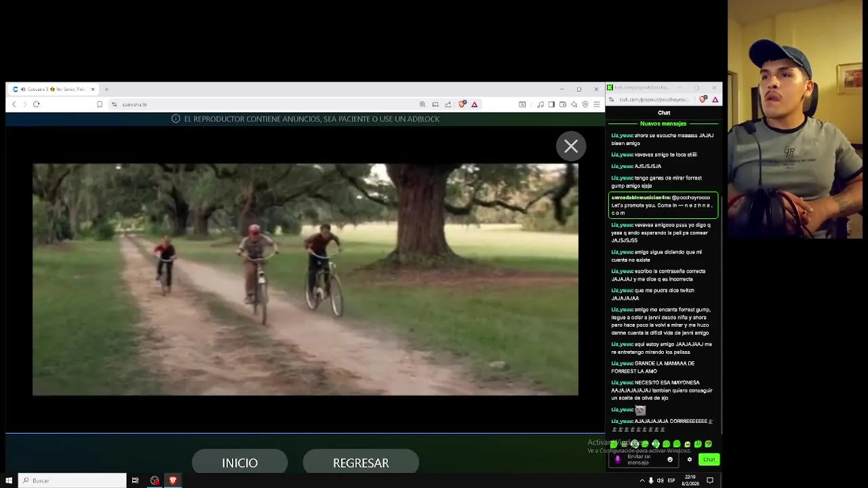Click the Liz_yuuu username in the first message
868x488 pixels.
point(622,136)
